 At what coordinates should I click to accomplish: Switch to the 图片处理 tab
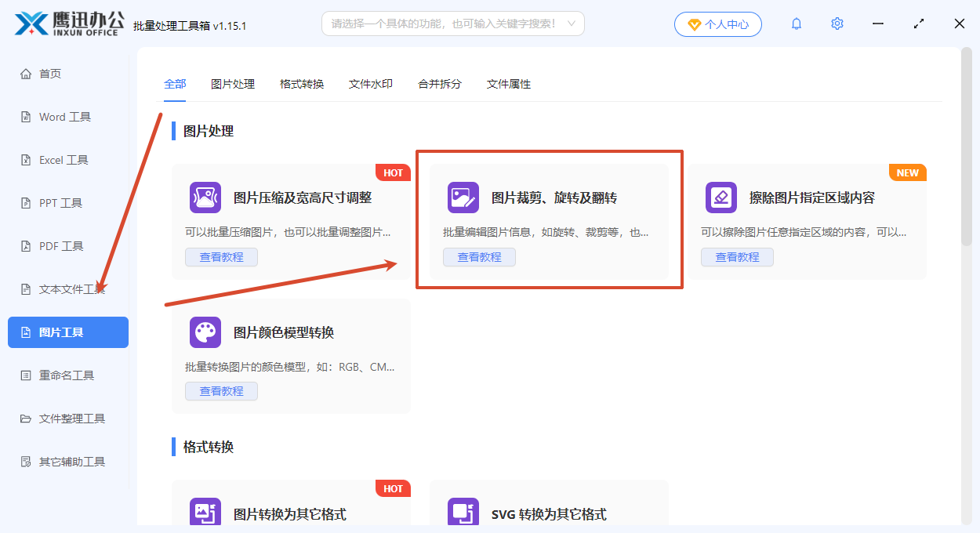point(233,84)
